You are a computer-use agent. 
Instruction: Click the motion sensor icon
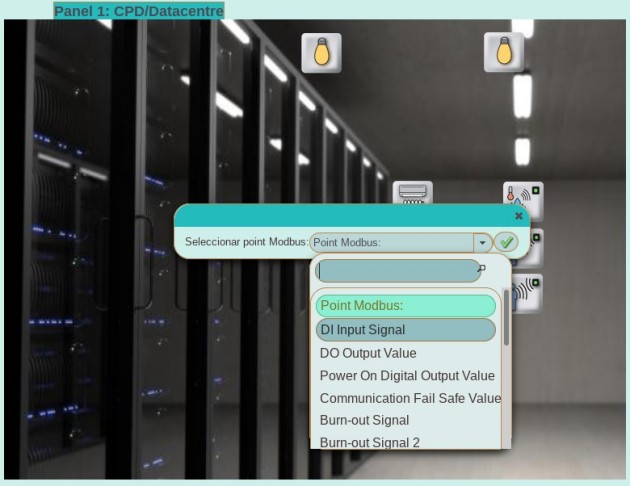point(527,294)
